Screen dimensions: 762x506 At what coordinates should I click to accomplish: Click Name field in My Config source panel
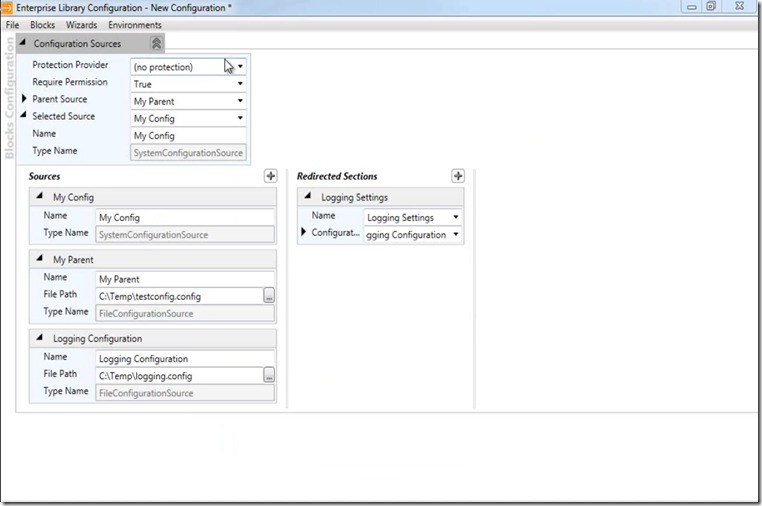[185, 217]
